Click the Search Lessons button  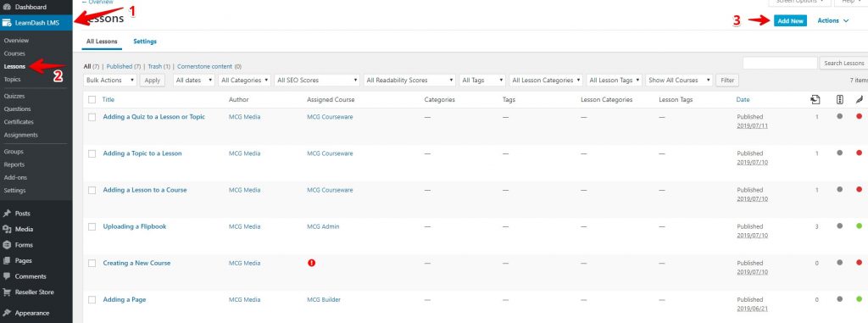pos(843,64)
